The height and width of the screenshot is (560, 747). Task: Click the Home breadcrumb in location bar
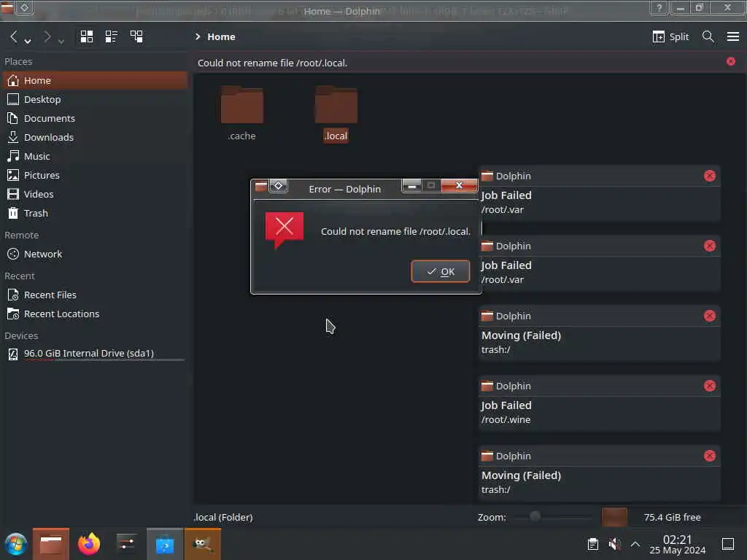pos(221,36)
